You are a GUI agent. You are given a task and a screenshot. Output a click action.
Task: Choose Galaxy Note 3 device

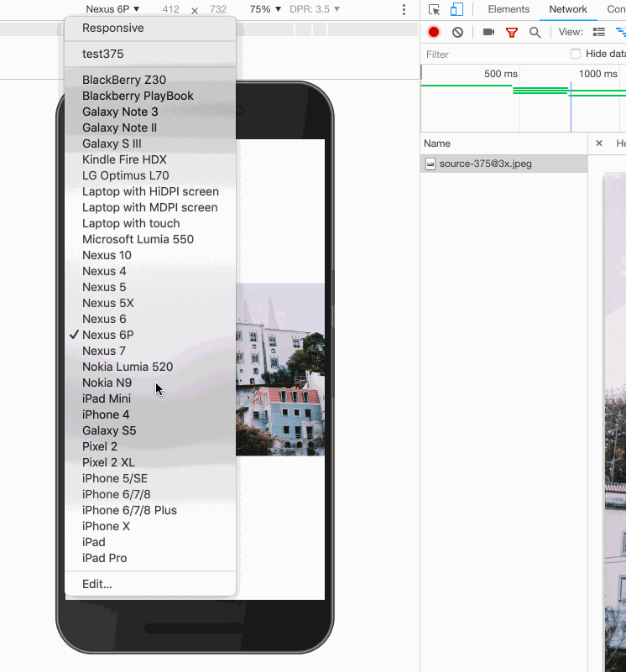pyautogui.click(x=150, y=112)
